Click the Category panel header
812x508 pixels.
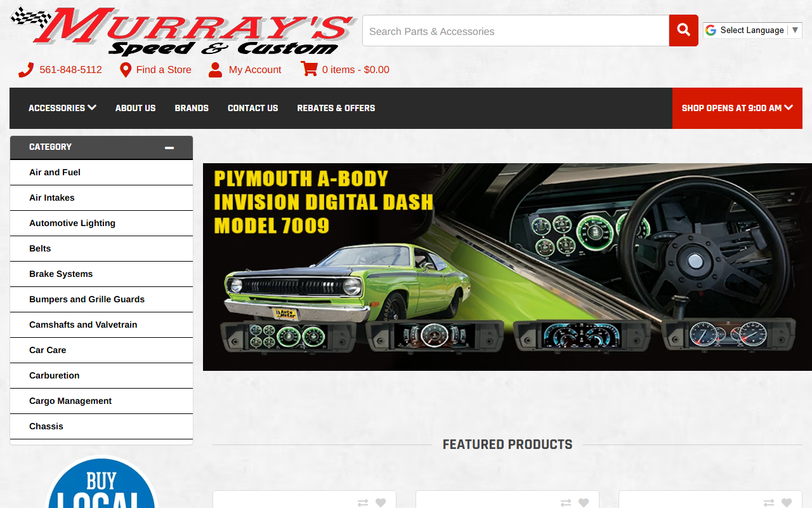coord(101,147)
